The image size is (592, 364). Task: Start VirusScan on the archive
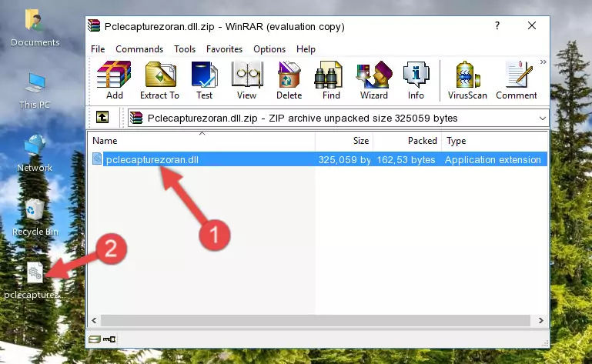click(x=467, y=81)
